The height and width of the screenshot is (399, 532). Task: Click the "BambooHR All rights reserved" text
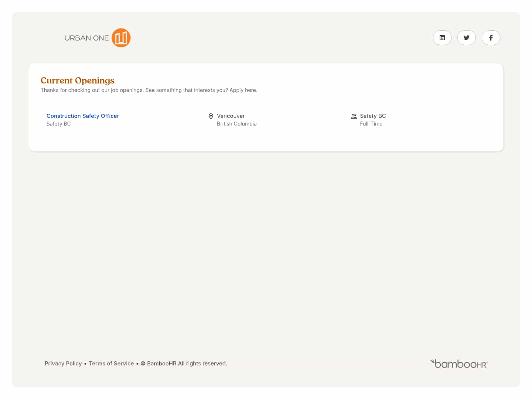pyautogui.click(x=187, y=364)
